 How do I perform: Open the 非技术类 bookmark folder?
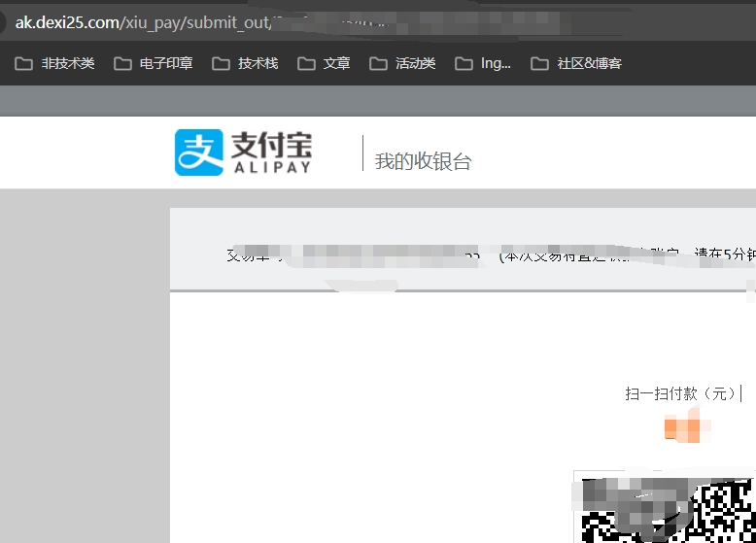54,63
